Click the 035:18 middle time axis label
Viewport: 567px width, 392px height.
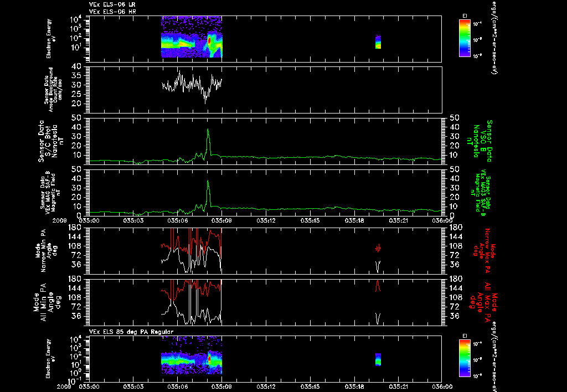355,220
